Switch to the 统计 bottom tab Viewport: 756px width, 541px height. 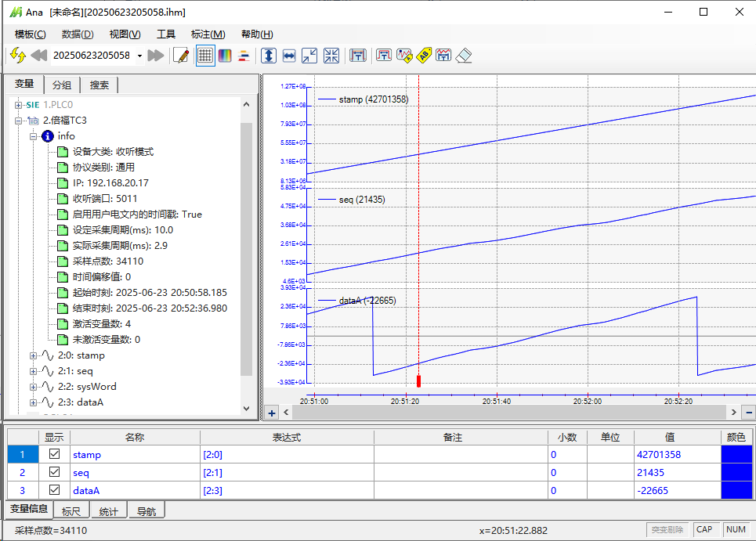point(108,511)
